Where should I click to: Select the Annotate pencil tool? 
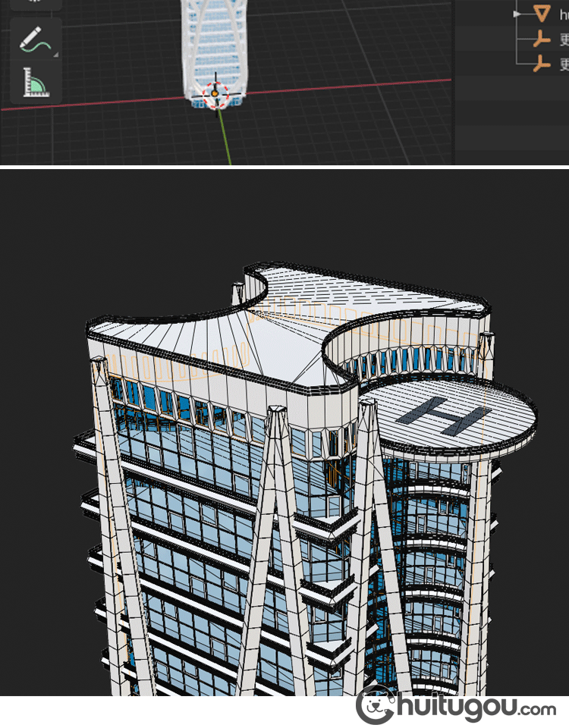pyautogui.click(x=36, y=39)
